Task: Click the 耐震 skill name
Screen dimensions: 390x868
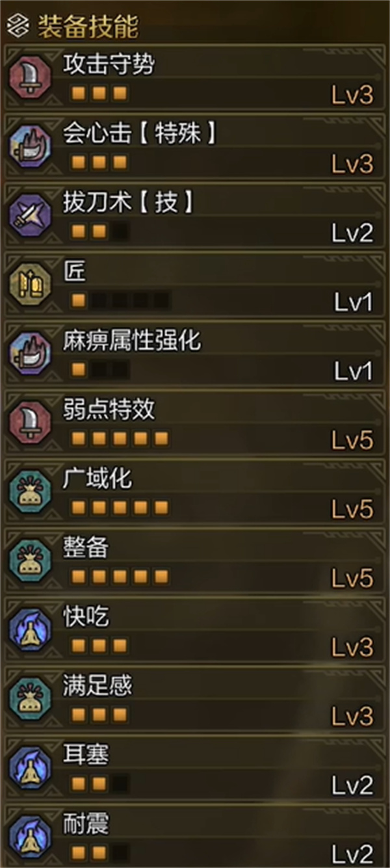Action: click(x=86, y=824)
